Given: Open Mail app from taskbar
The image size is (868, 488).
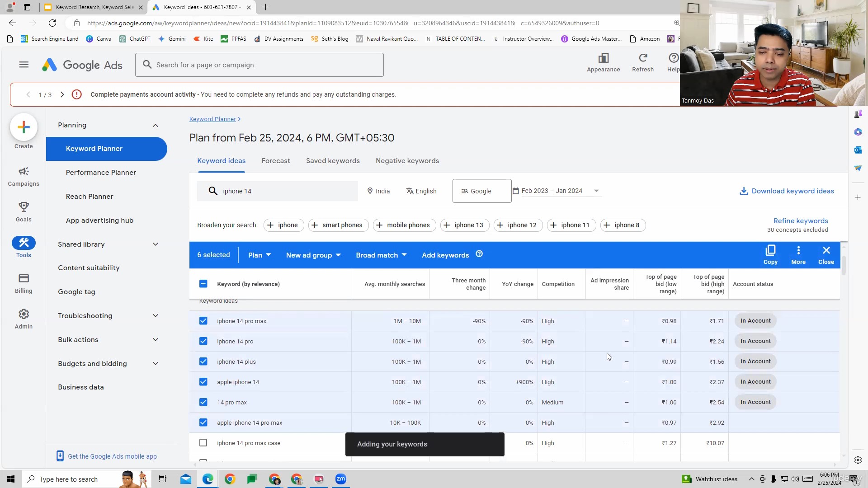Looking at the screenshot, I should pos(186,479).
